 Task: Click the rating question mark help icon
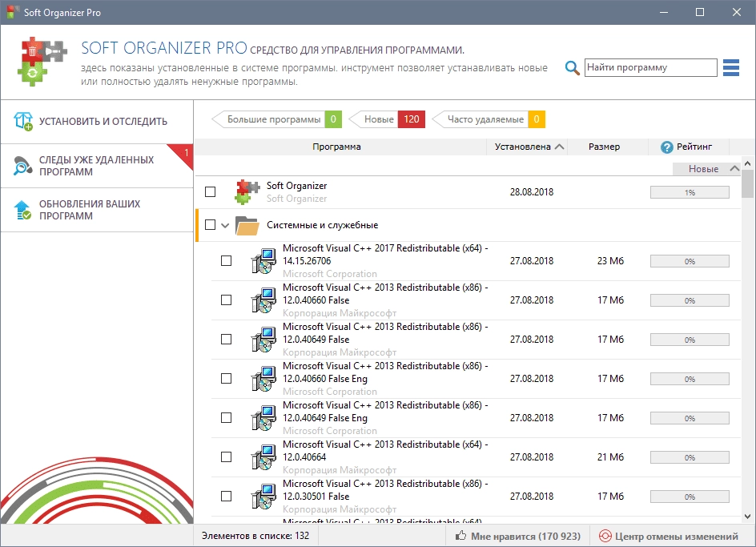[x=667, y=147]
